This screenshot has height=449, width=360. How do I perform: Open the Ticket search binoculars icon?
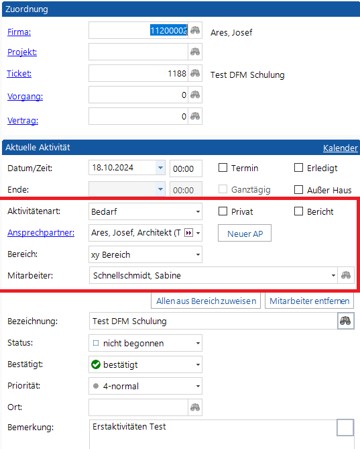click(x=195, y=73)
